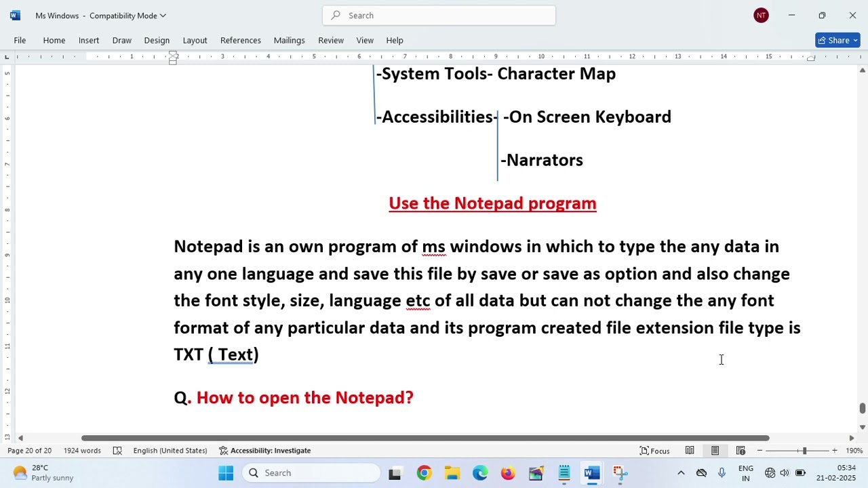Click the question 'How to open the Notepad?'

pyautogui.click(x=304, y=398)
